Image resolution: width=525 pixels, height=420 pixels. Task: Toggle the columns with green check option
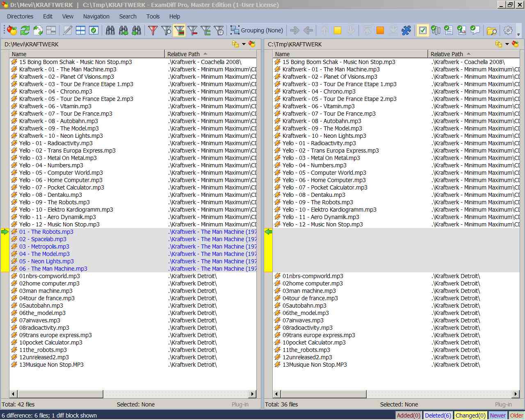pyautogui.click(x=436, y=30)
